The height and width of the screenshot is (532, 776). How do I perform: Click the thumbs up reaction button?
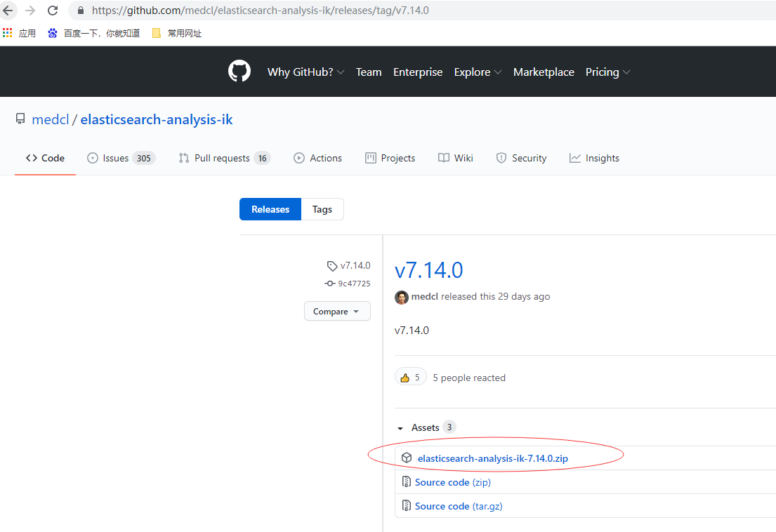411,378
